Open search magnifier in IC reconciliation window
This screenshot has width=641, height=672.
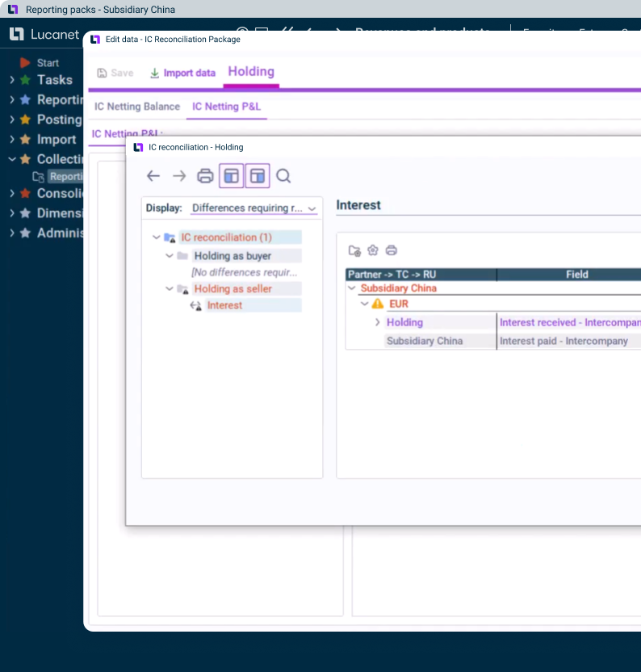tap(283, 176)
